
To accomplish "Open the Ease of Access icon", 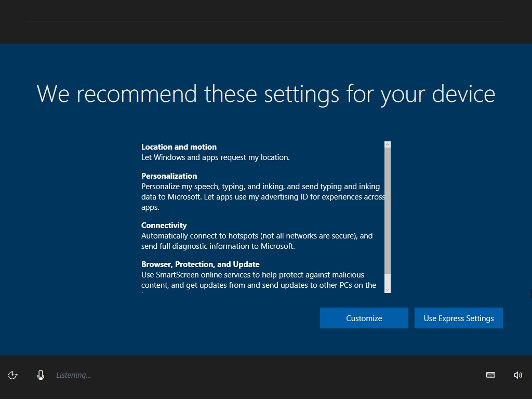I will pyautogui.click(x=13, y=375).
